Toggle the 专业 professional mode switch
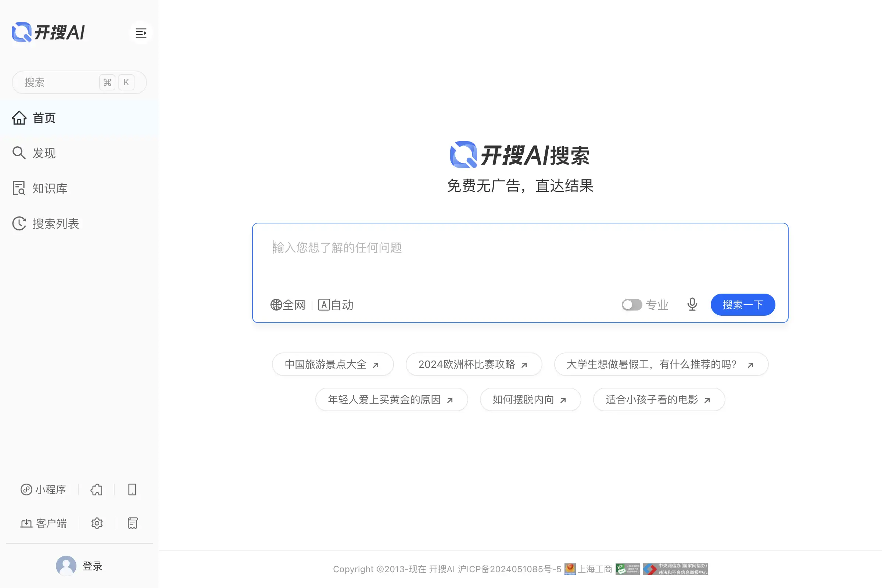 point(632,305)
